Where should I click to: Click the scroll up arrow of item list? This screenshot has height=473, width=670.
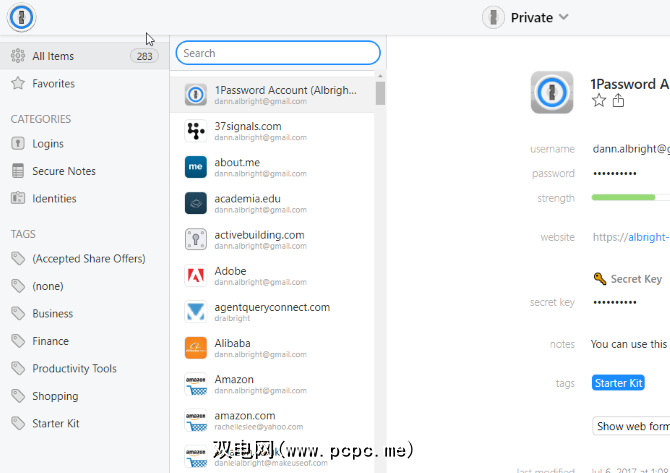click(x=380, y=76)
